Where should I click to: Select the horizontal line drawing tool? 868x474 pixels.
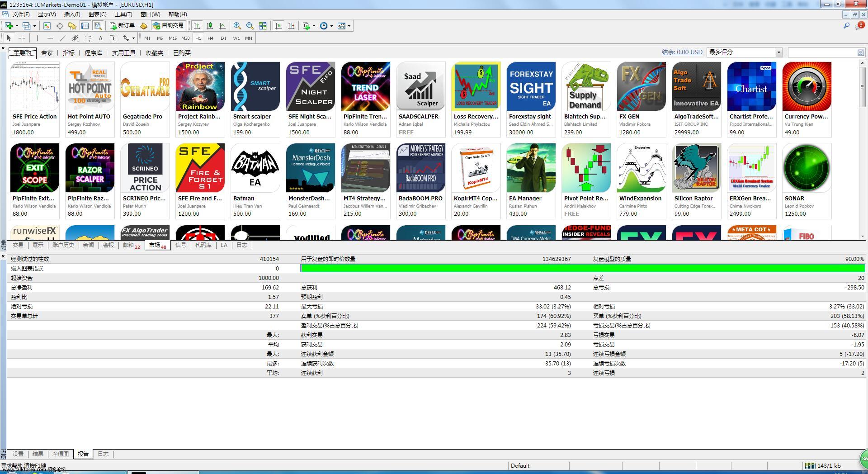pos(50,38)
